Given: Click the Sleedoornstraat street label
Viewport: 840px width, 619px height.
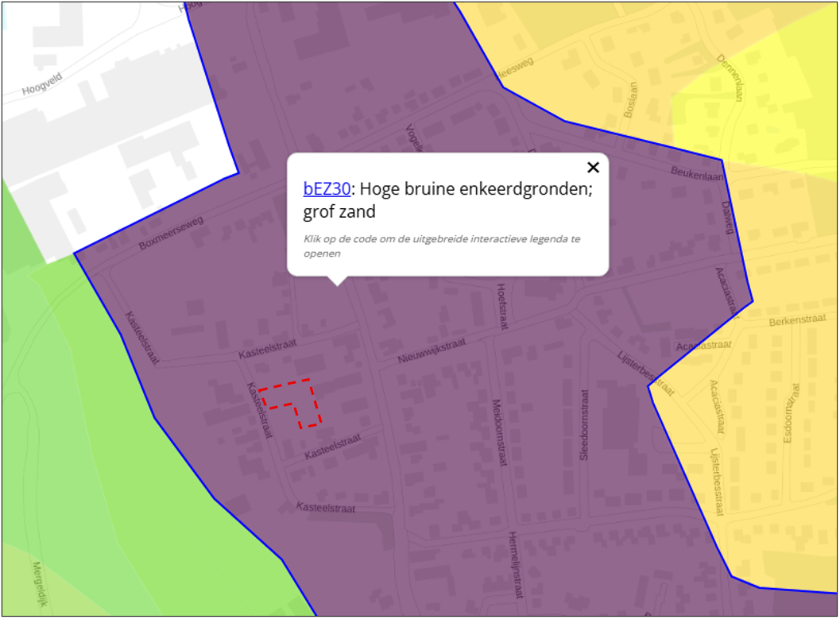Looking at the screenshot, I should click(x=584, y=424).
